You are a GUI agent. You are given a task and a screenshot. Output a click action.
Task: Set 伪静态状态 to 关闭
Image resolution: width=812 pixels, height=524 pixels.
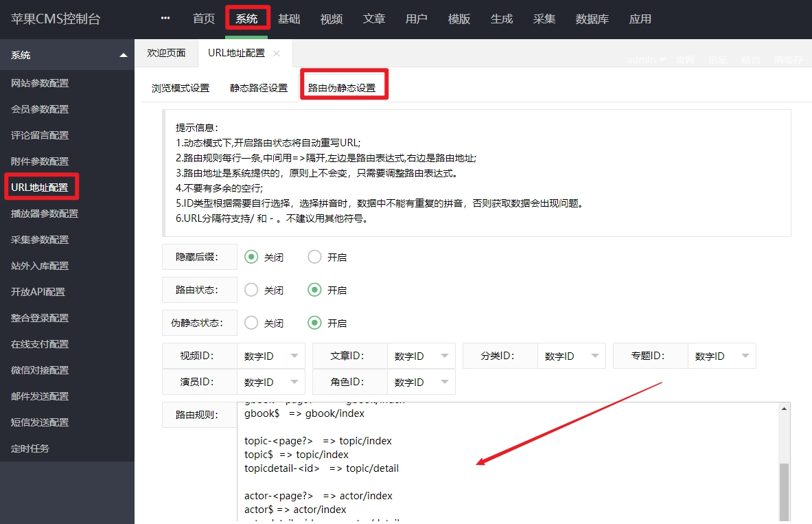251,323
